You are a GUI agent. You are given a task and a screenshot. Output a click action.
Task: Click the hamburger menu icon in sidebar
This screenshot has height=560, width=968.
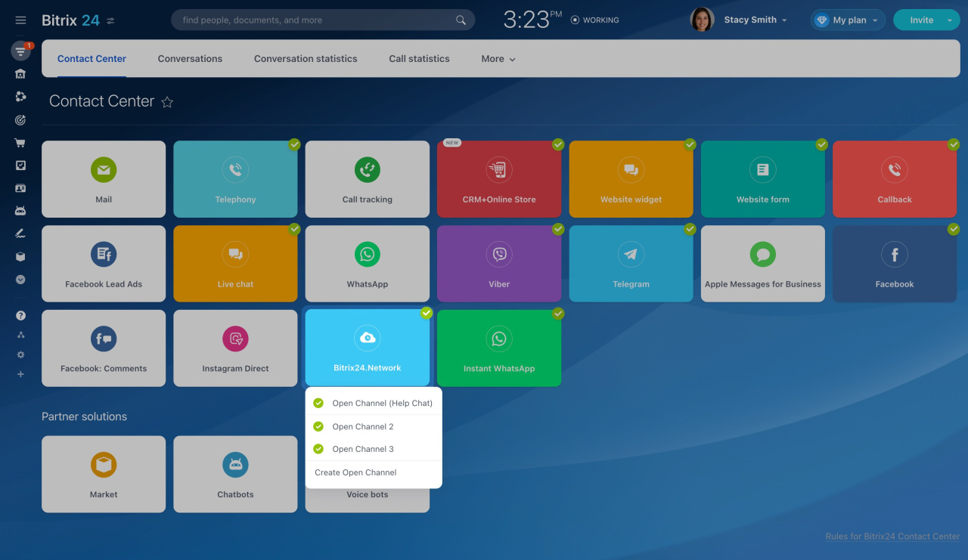click(x=20, y=20)
